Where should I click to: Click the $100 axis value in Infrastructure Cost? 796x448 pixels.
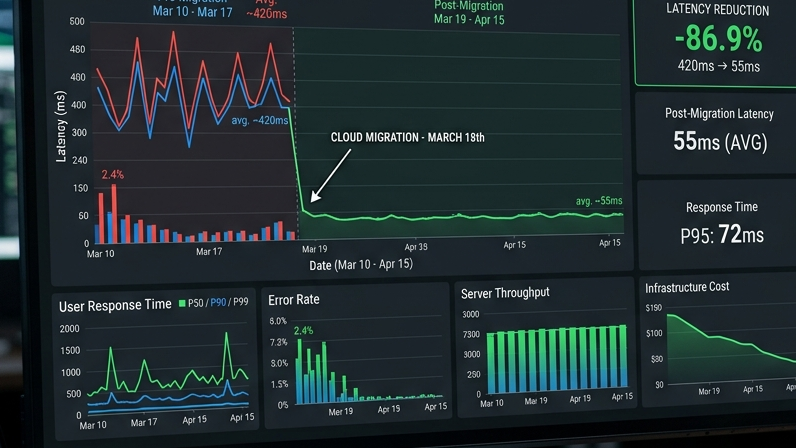654,333
